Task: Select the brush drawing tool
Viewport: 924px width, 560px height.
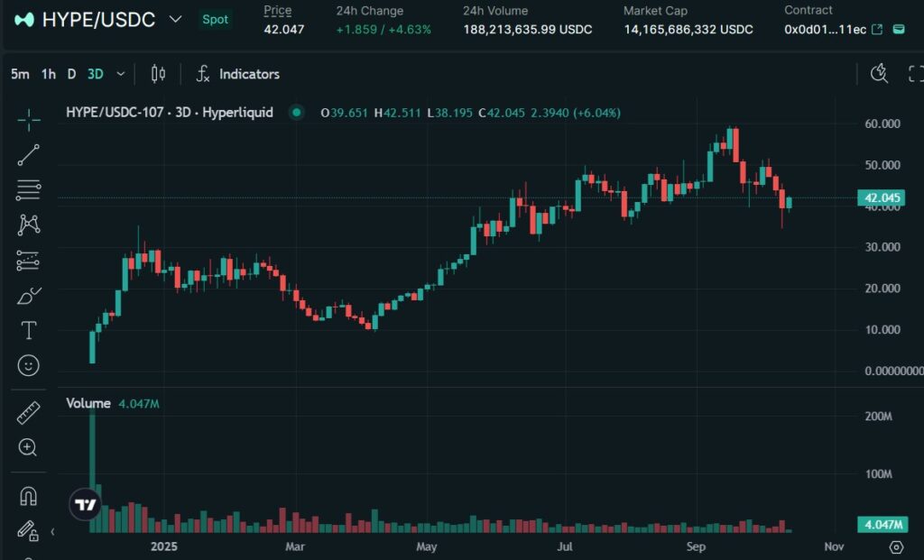Action: pyautogui.click(x=28, y=296)
